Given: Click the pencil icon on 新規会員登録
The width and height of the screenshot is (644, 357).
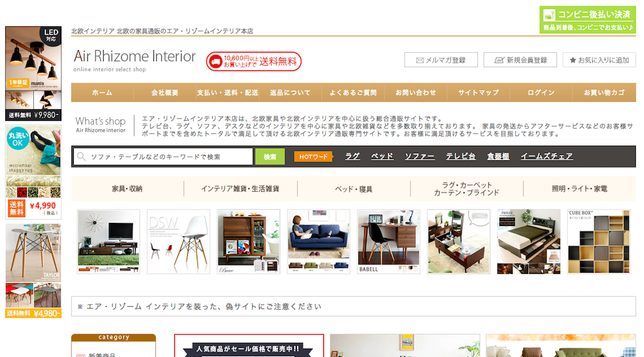Looking at the screenshot, I should point(499,60).
